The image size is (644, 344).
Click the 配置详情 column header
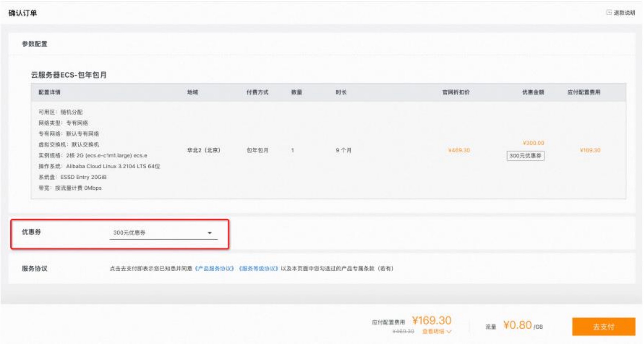click(49, 92)
